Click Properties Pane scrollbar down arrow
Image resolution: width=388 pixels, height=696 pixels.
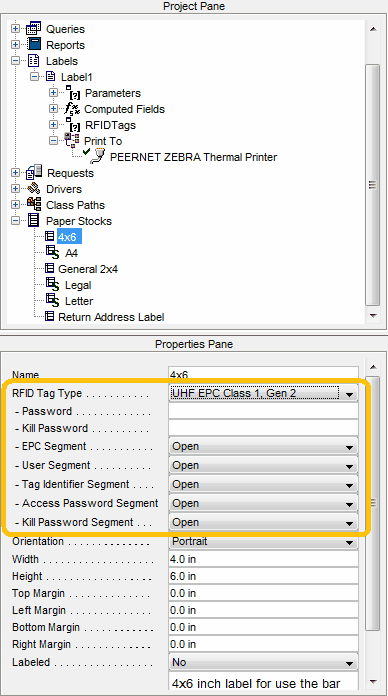(373, 682)
